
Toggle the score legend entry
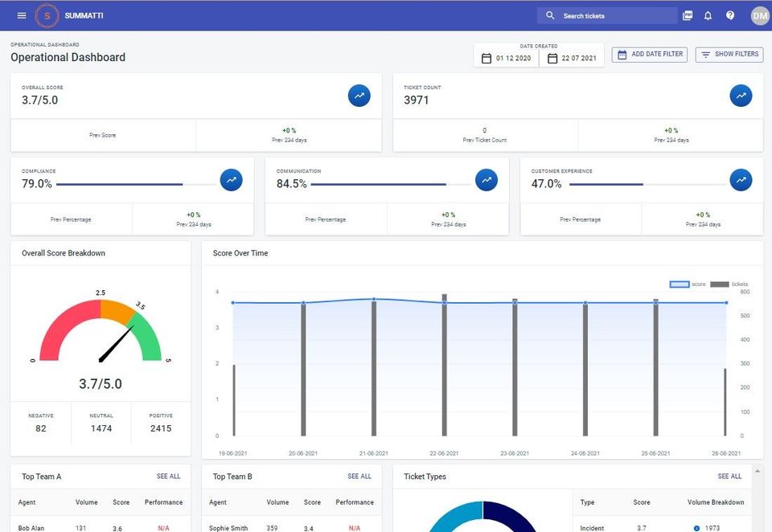tap(688, 284)
